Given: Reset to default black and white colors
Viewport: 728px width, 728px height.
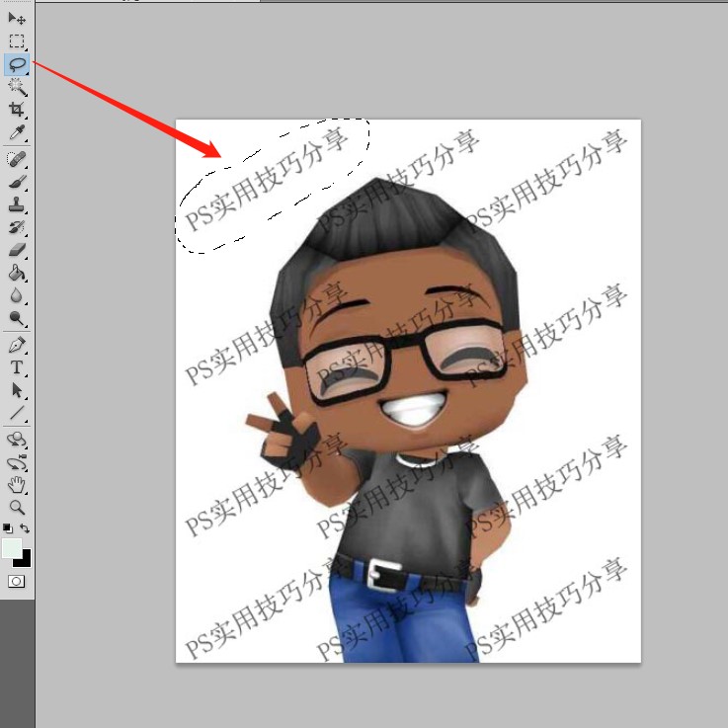Looking at the screenshot, I should 8,529.
